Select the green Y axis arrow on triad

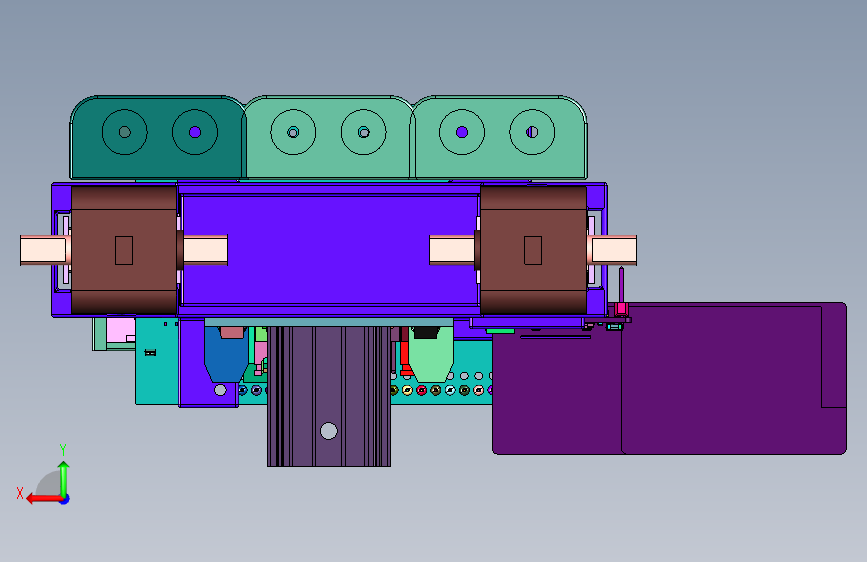click(64, 479)
